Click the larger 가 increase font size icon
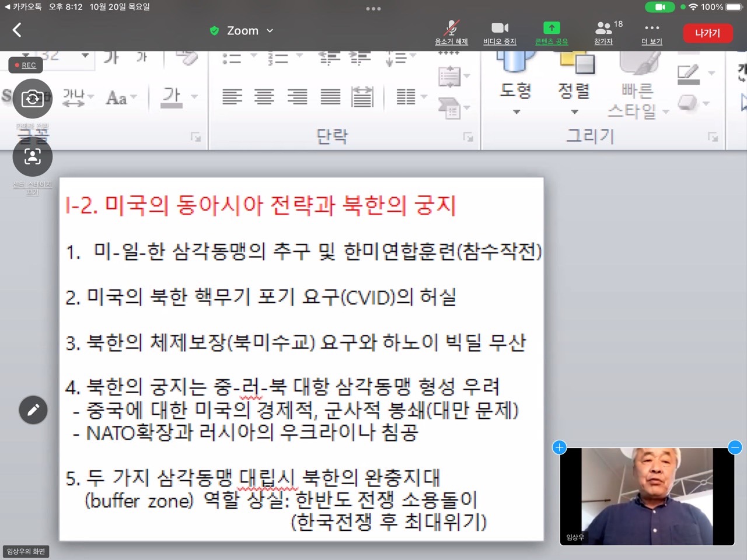Viewport: 747px width, 560px height. click(111, 57)
